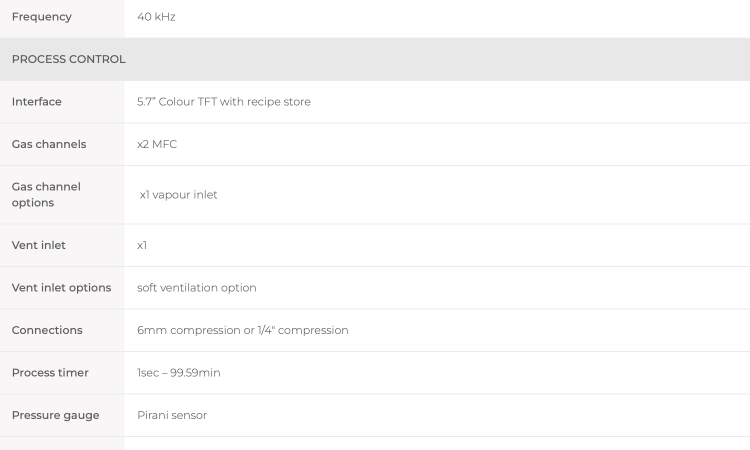750x450 pixels.
Task: Click the Pressure gauge label
Action: (55, 415)
